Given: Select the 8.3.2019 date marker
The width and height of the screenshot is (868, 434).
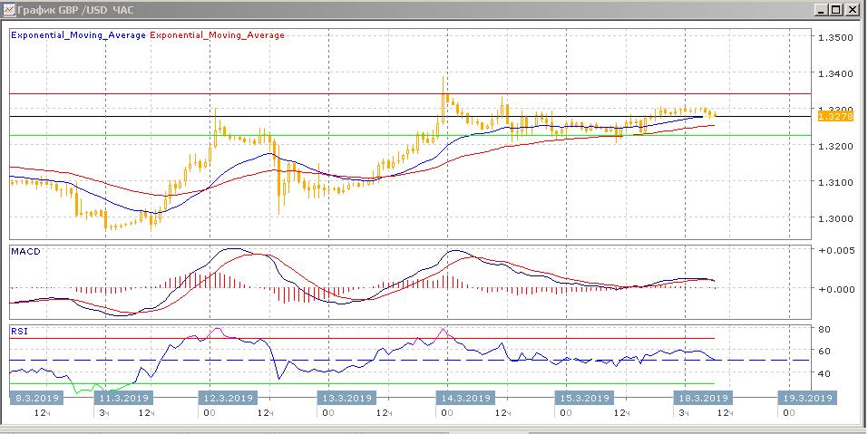Looking at the screenshot, I should (x=35, y=398).
